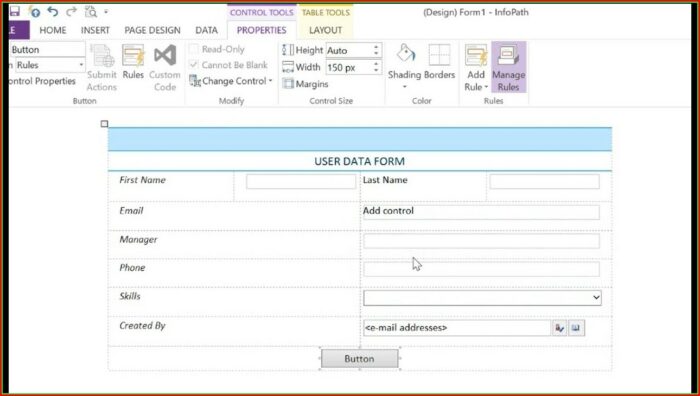Click the USER DATA FORM title
Viewport: 700px width, 396px height.
coord(359,161)
